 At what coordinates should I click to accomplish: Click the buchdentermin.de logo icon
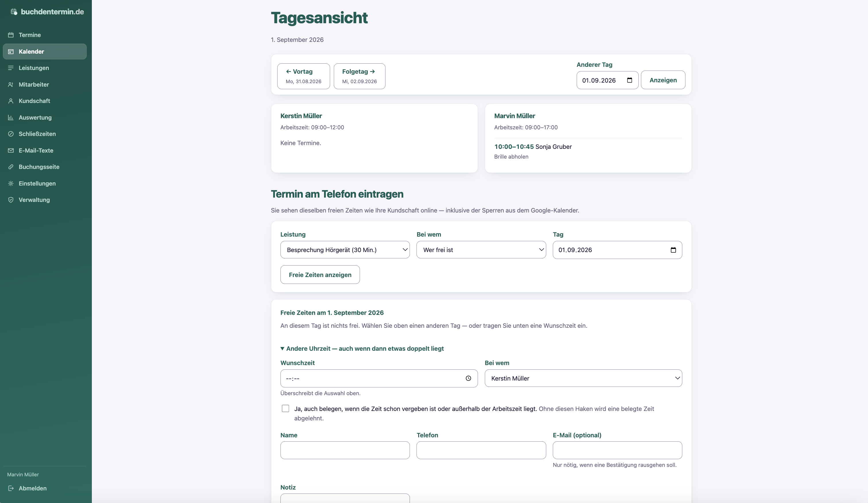pyautogui.click(x=14, y=12)
